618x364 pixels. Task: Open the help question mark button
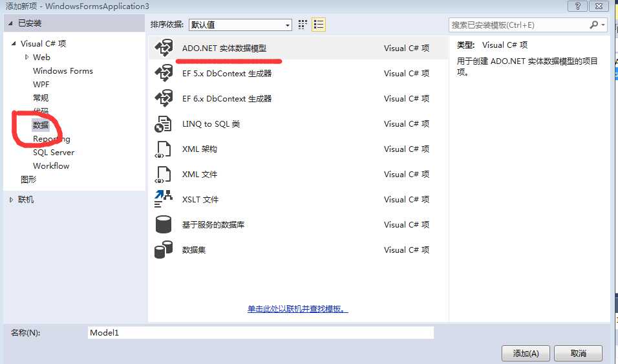click(x=577, y=6)
